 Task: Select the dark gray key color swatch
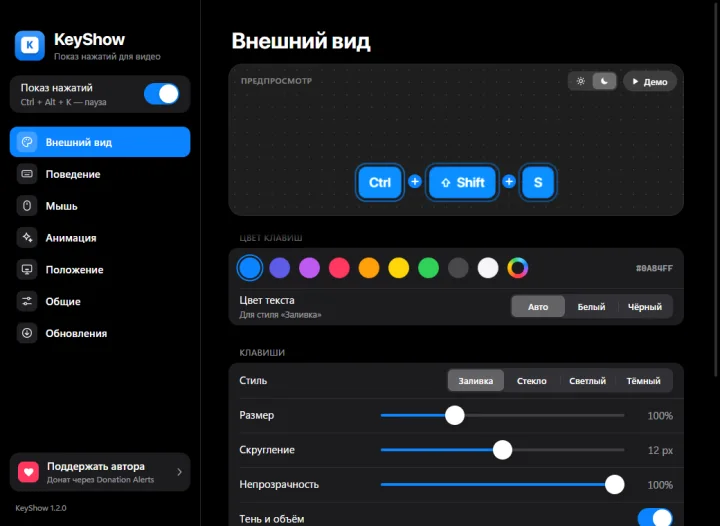(458, 268)
